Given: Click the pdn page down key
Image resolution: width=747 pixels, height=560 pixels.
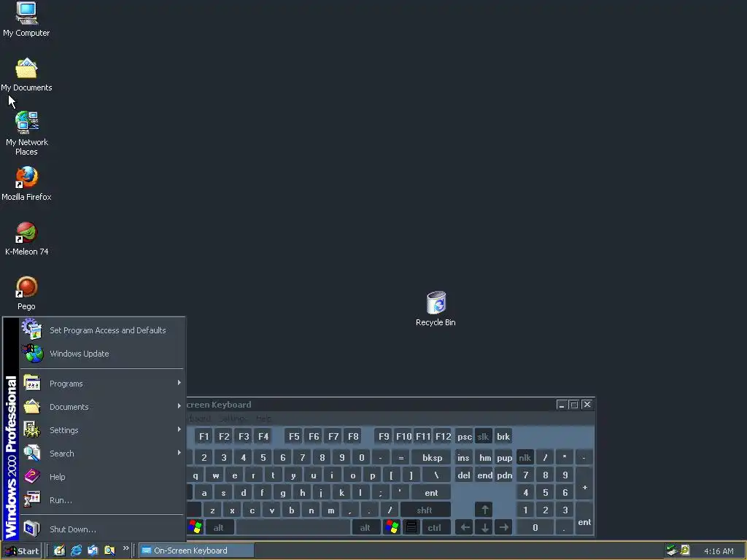Looking at the screenshot, I should pyautogui.click(x=504, y=475).
